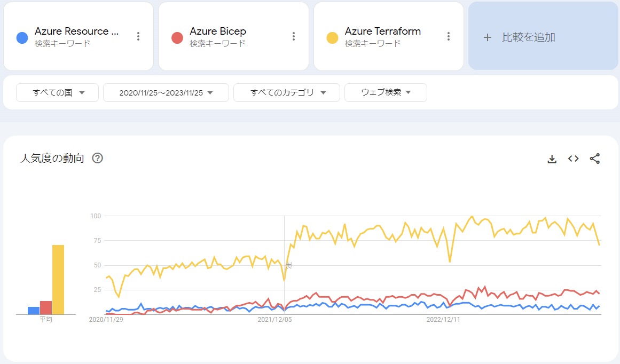Open options menu for Azure Resource term

138,36
